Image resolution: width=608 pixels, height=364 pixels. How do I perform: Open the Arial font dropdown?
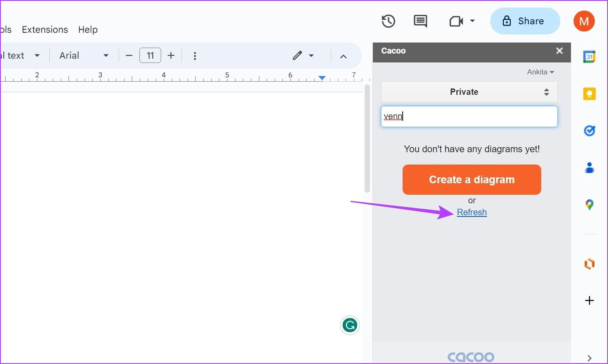(84, 56)
